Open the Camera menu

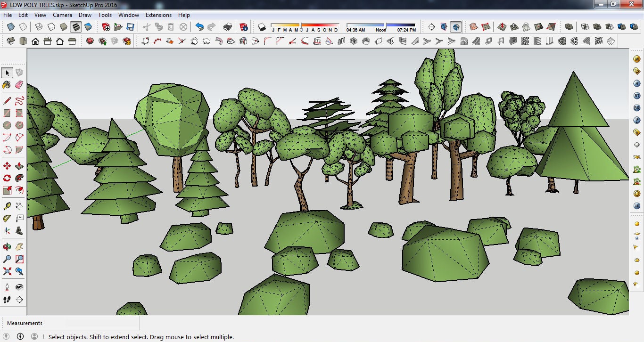(62, 15)
